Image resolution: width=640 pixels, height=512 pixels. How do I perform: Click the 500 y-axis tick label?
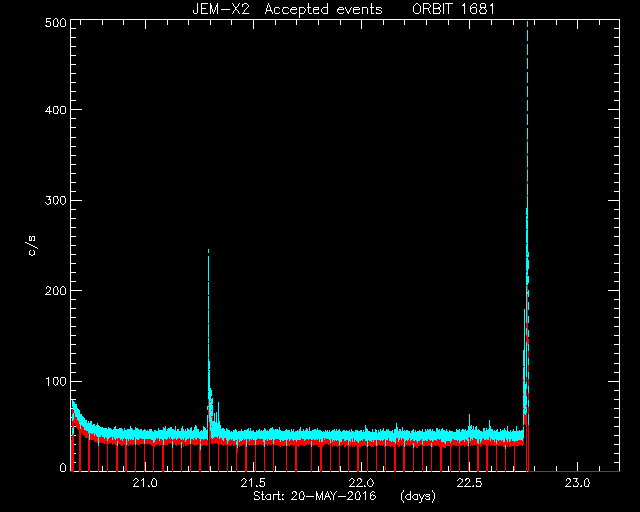pos(55,22)
